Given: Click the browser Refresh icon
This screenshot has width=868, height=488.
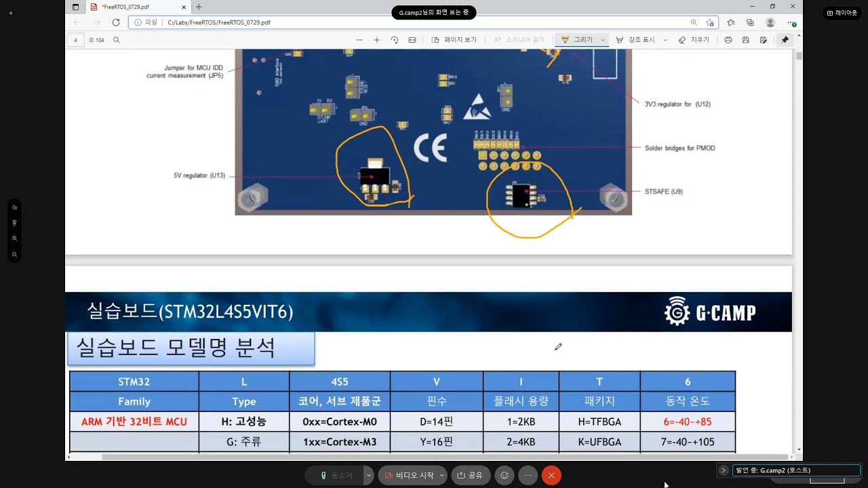Looking at the screenshot, I should click(116, 22).
